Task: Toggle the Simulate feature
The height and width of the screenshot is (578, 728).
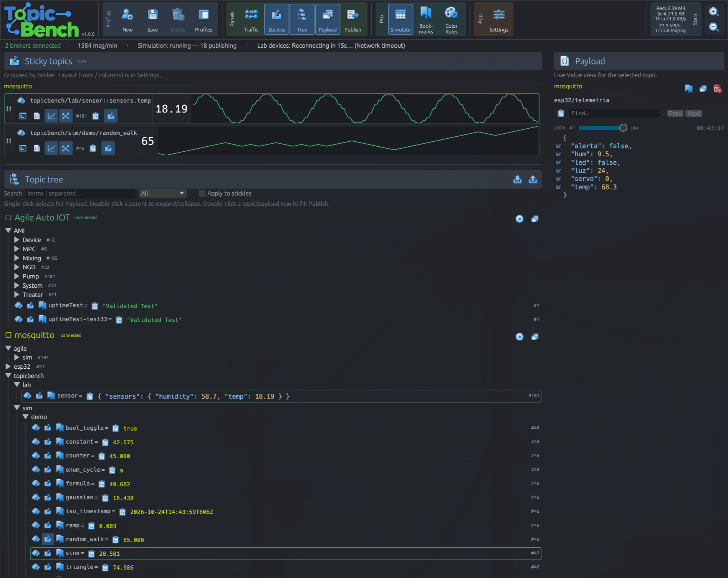Action: tap(400, 20)
